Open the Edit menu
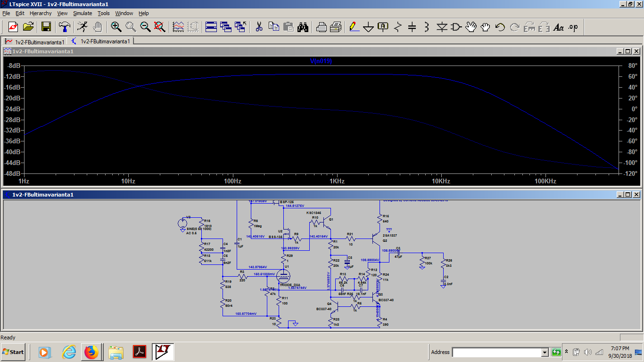The width and height of the screenshot is (644, 362). (x=20, y=13)
